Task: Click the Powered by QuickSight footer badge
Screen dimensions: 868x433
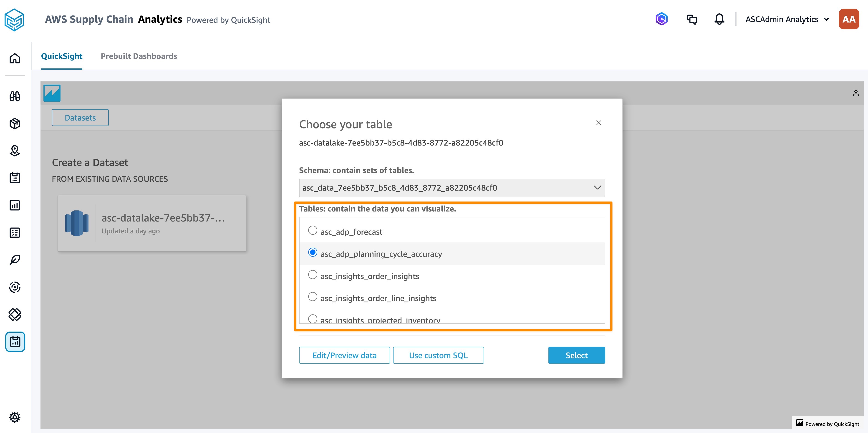Action: tap(828, 424)
